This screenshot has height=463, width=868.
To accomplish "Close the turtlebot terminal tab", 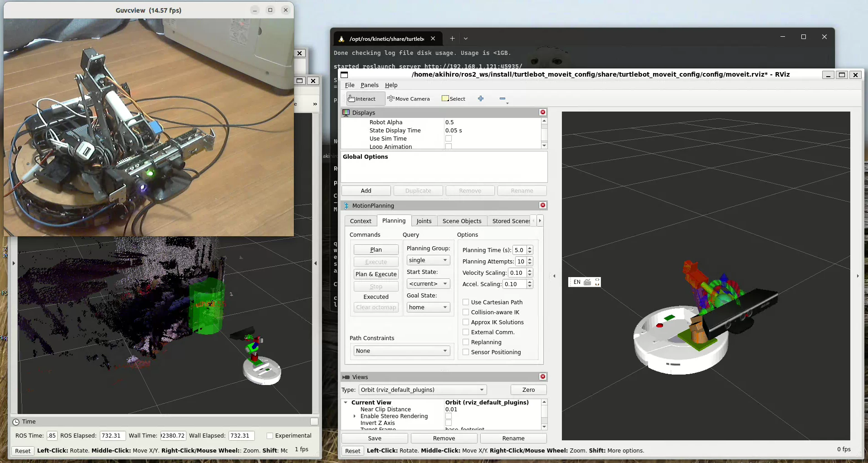I will coord(433,39).
